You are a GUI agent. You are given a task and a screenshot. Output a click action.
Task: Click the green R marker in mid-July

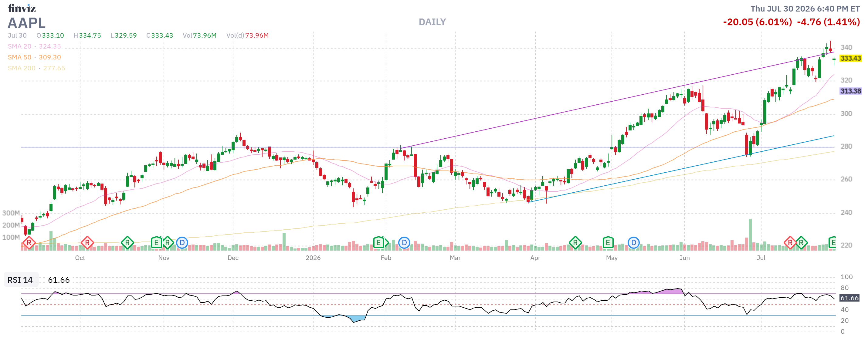801,243
